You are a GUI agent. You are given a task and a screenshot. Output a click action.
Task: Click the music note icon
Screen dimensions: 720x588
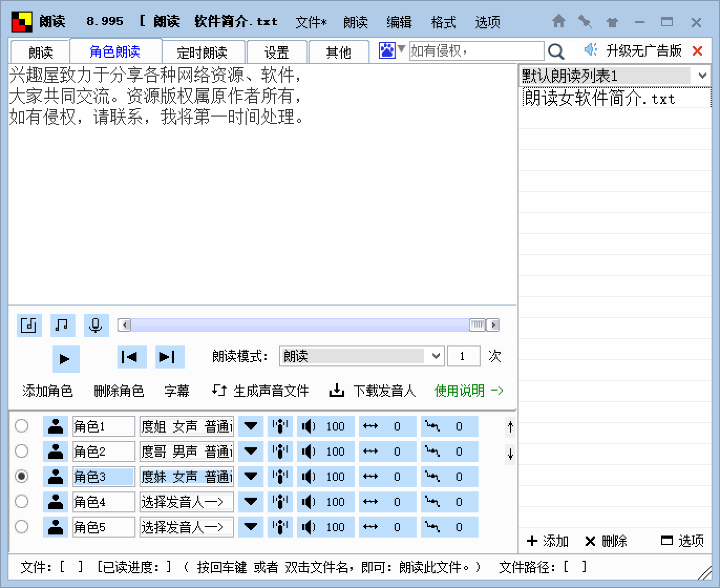coord(62,325)
